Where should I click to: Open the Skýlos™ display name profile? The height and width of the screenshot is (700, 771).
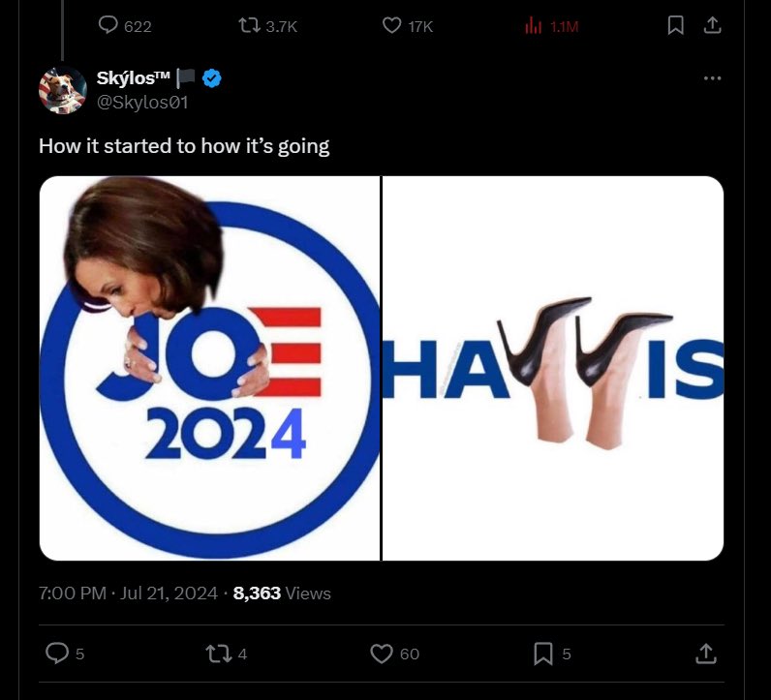[x=134, y=77]
